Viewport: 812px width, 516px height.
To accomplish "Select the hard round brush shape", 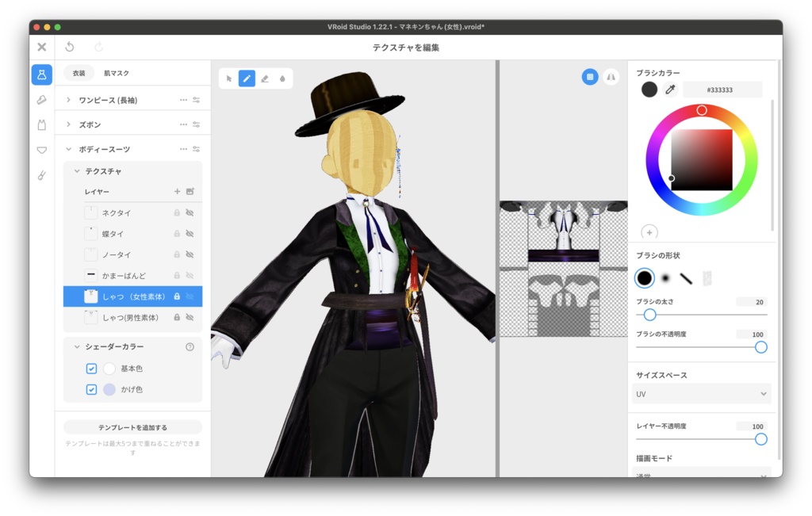I will 644,278.
